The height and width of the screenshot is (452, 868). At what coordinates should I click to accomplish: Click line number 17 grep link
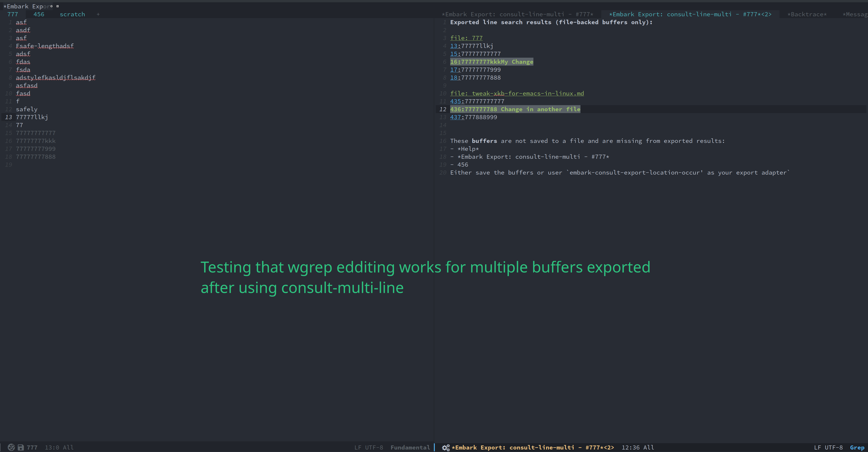pos(454,69)
